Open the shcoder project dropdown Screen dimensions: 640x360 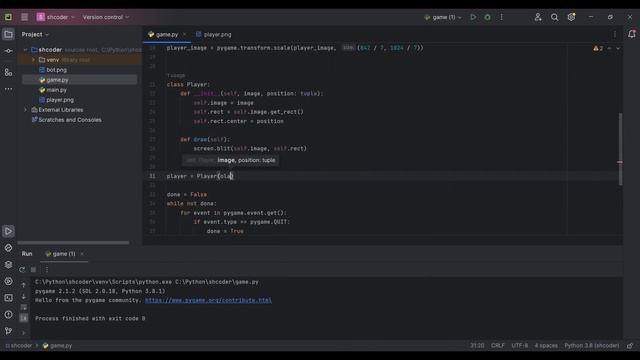point(56,17)
